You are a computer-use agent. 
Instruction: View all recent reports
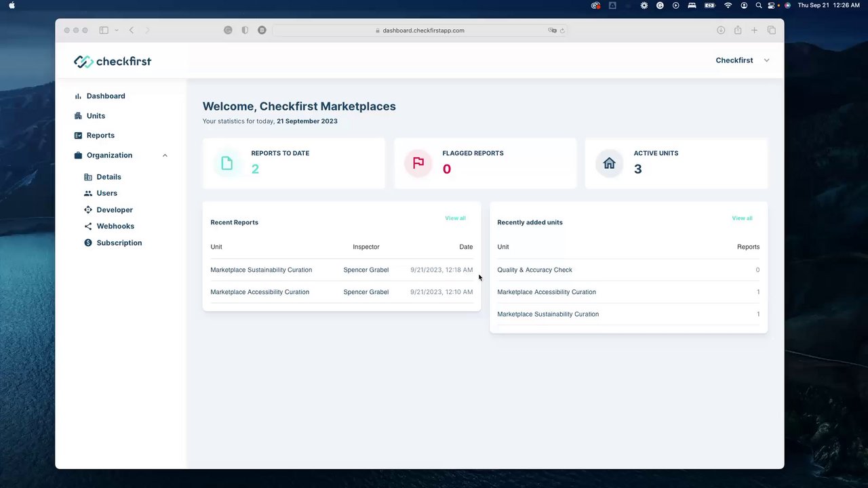[x=455, y=218]
